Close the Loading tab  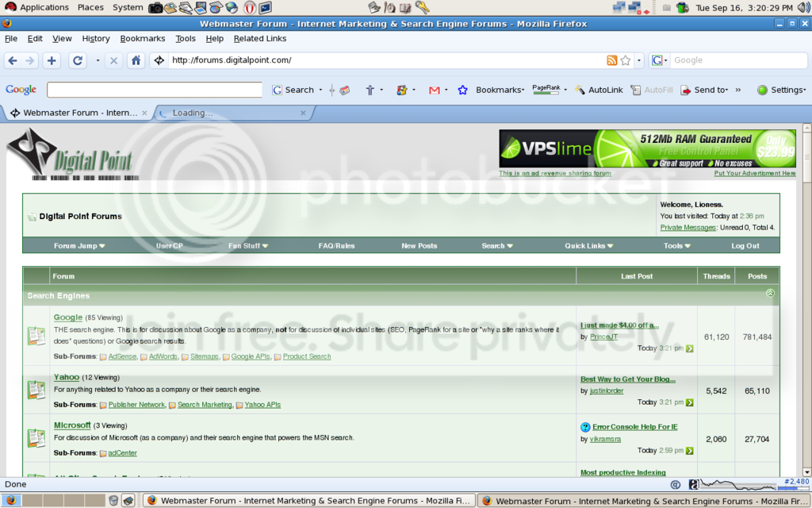(303, 113)
